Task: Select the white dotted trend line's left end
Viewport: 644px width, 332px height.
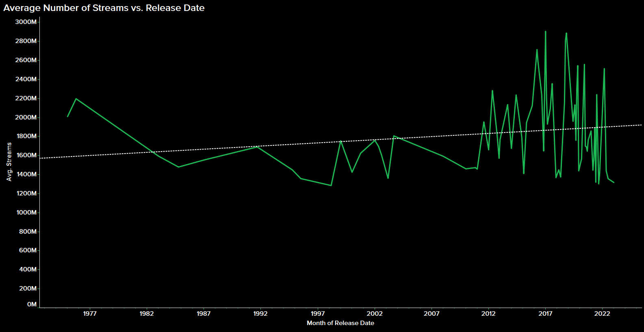Action: click(41, 158)
